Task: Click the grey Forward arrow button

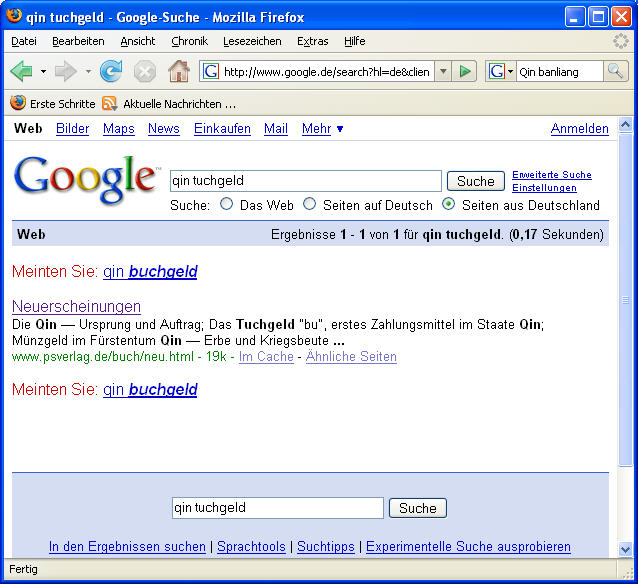Action: pos(65,72)
